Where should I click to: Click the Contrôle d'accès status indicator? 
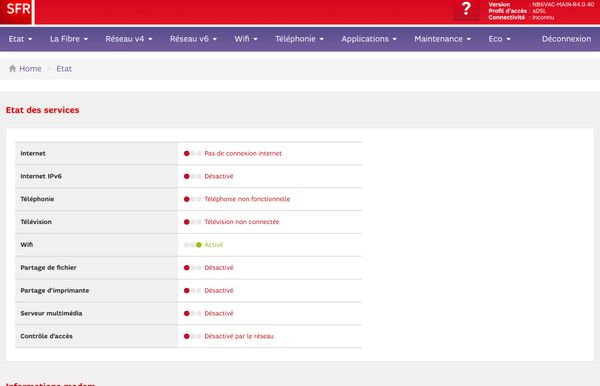192,336
